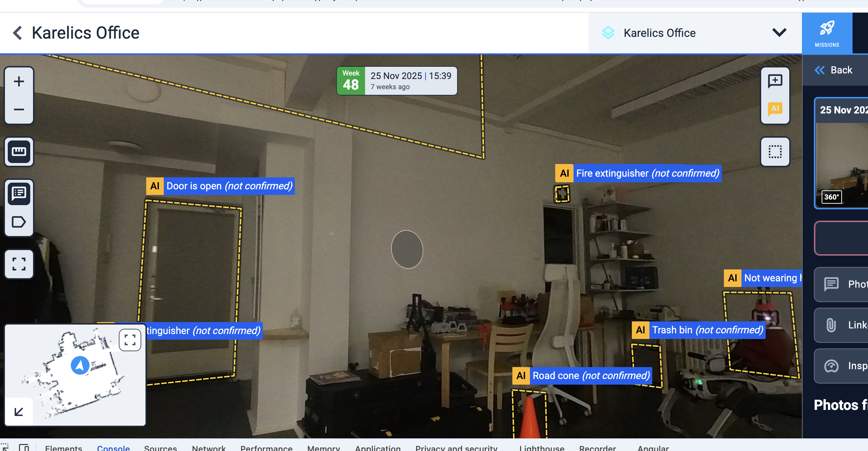Open the comments list tool
868x451 pixels.
point(19,193)
